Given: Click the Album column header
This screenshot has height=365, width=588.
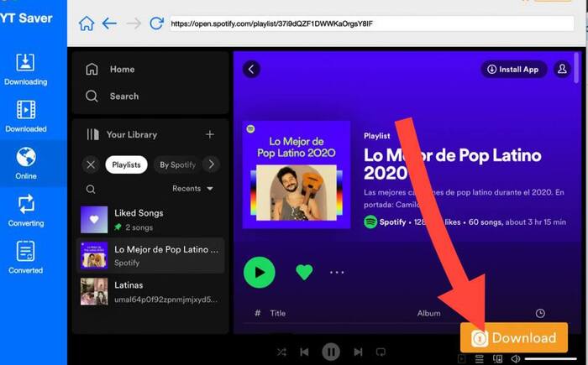Looking at the screenshot, I should point(428,313).
